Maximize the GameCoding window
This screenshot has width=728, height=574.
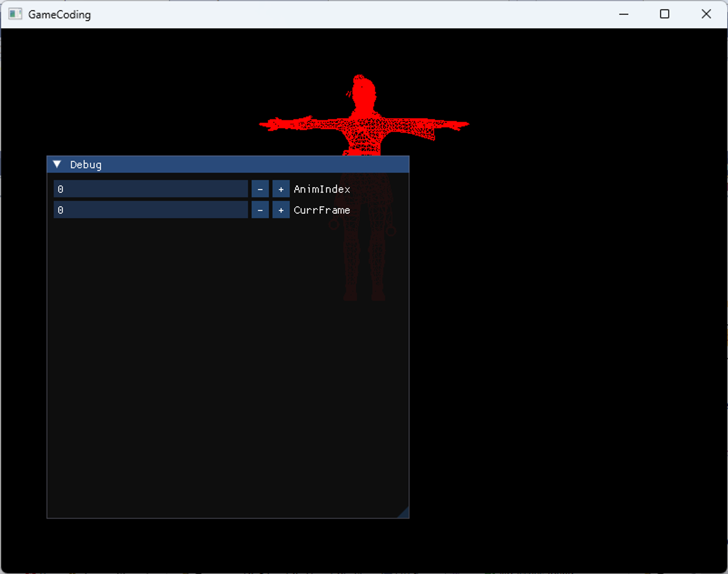[665, 14]
